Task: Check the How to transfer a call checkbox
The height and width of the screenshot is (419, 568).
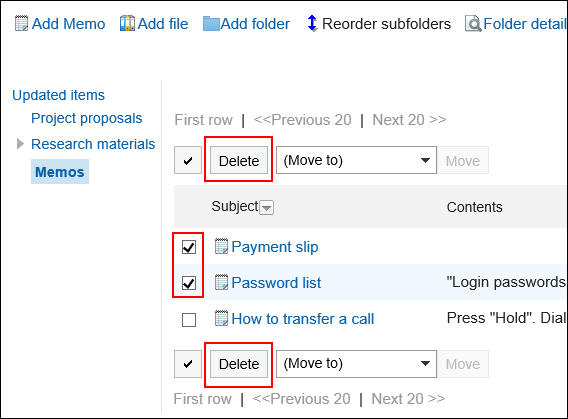Action: pyautogui.click(x=189, y=320)
